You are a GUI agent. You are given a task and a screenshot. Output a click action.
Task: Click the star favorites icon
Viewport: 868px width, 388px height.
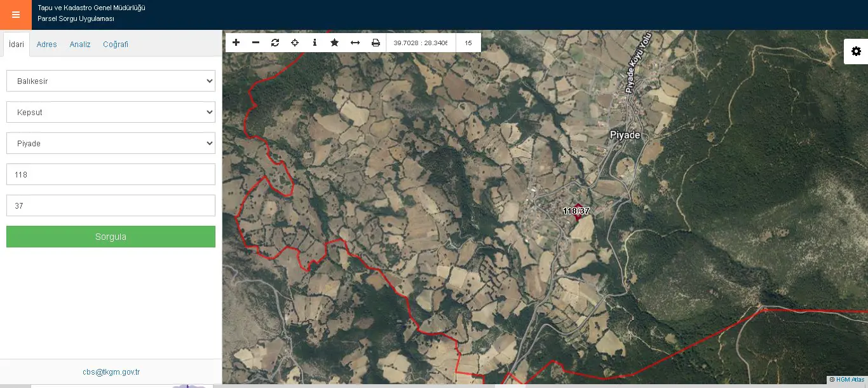tap(334, 43)
